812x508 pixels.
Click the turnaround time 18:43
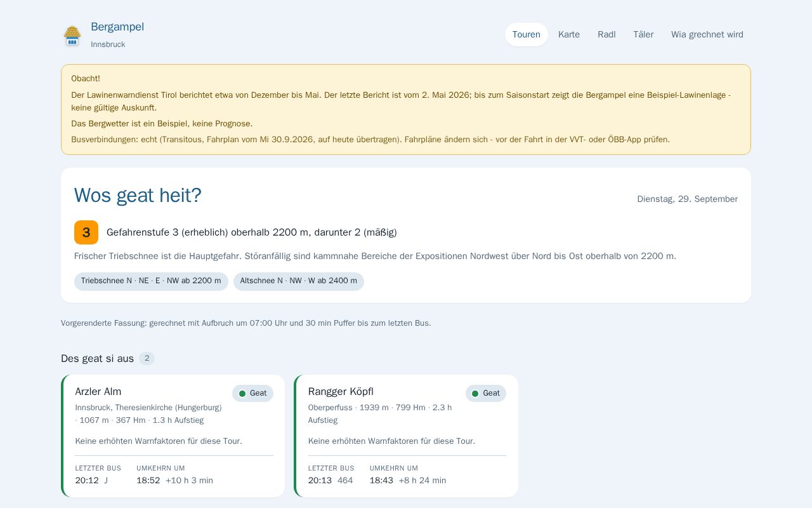click(x=381, y=481)
